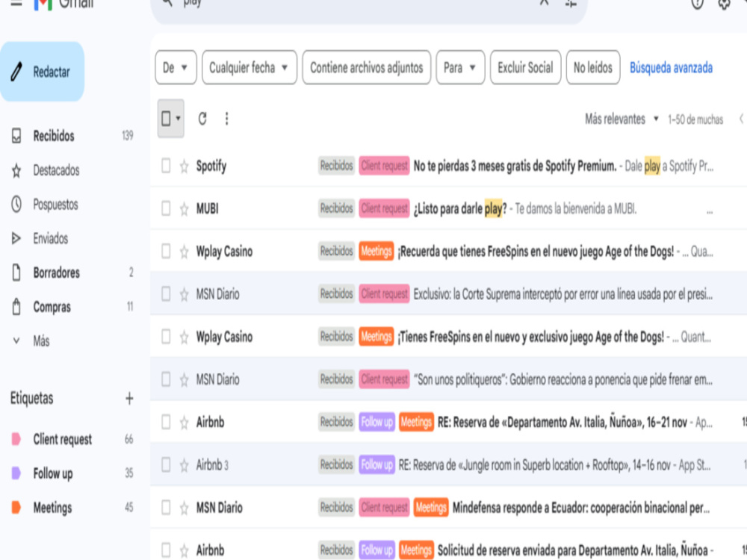Toggle the Excluir Social filter
This screenshot has width=747, height=560.
tap(525, 68)
